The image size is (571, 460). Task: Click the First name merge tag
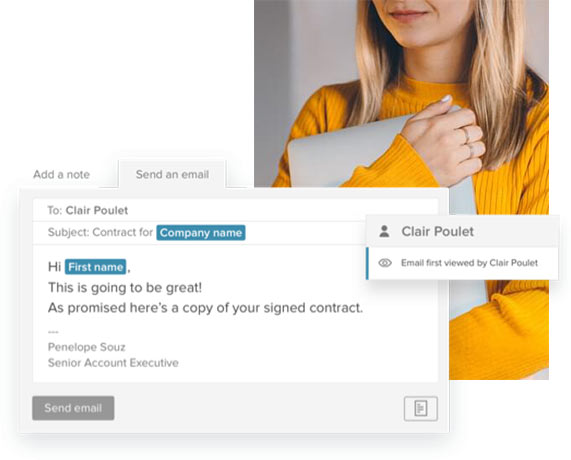95,267
